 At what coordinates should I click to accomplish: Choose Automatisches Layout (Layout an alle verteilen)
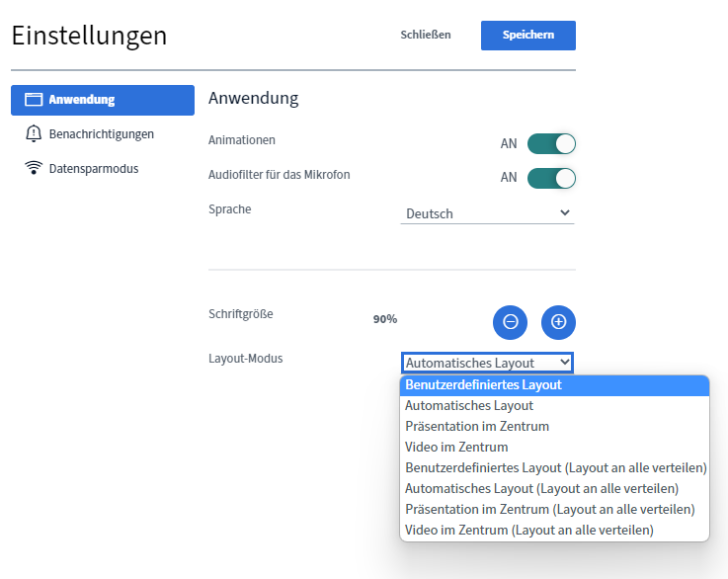point(541,488)
